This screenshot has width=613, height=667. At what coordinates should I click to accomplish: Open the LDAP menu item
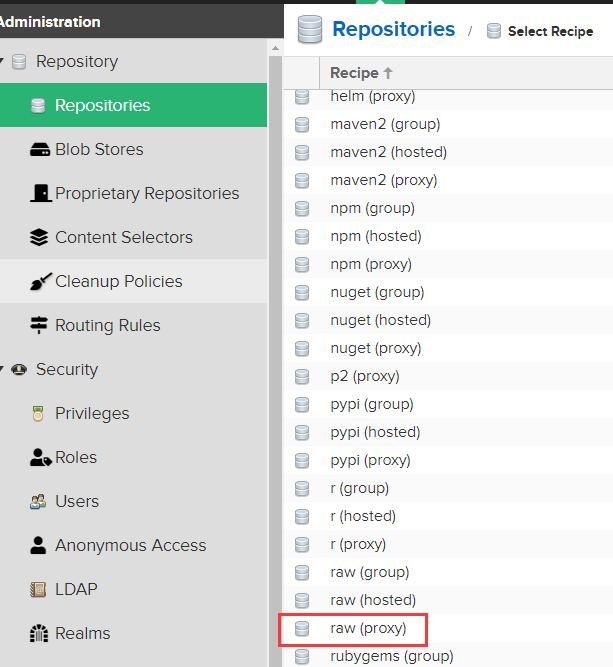[x=76, y=589]
